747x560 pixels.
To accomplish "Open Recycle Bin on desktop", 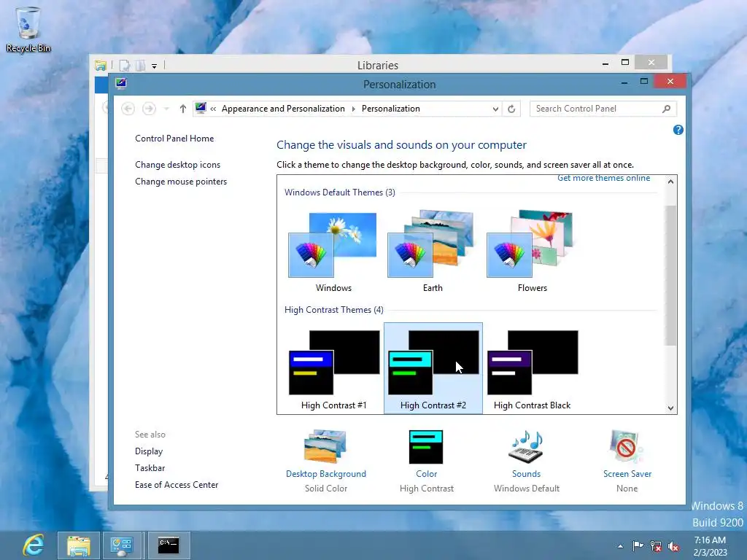I will pyautogui.click(x=28, y=29).
